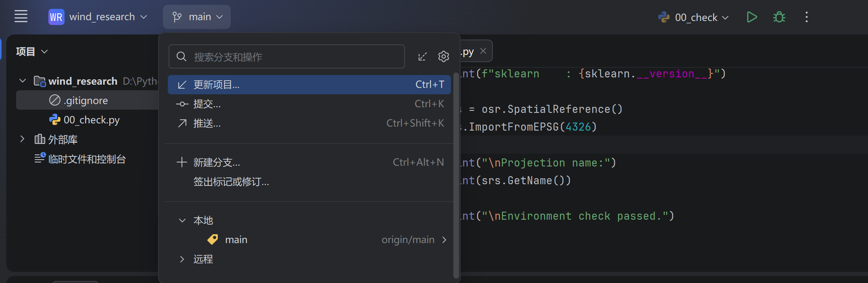The image size is (868, 283).
Task: Choose 提交... menu item
Action: [x=309, y=104]
